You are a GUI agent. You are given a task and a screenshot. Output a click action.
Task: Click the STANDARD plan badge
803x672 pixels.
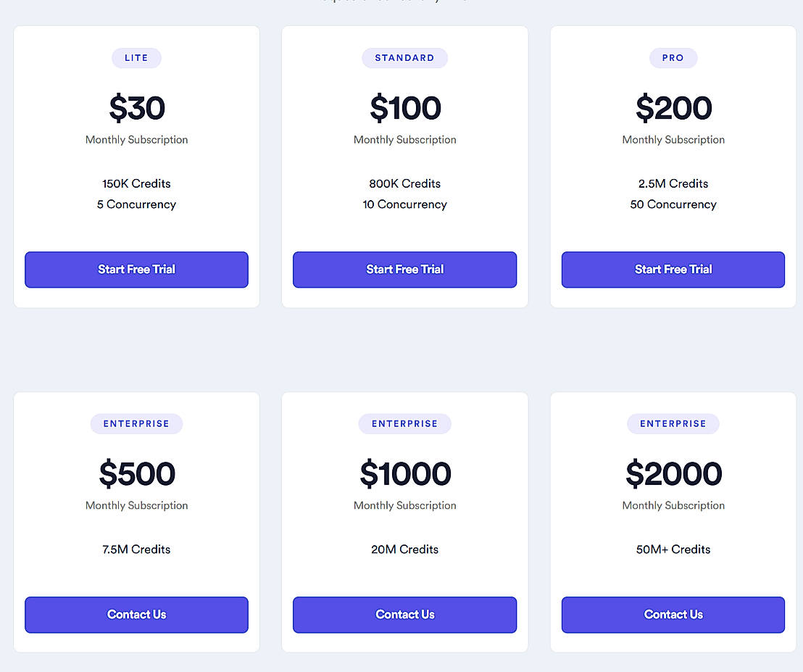coord(404,58)
